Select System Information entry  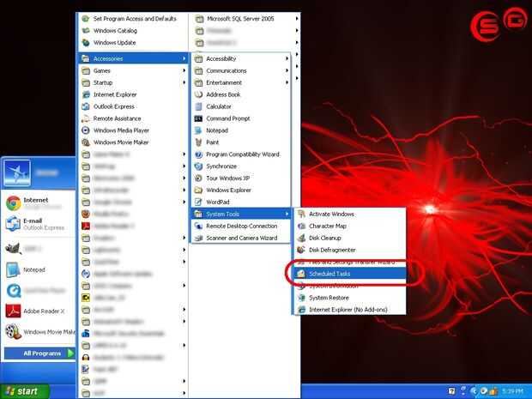tap(349, 286)
